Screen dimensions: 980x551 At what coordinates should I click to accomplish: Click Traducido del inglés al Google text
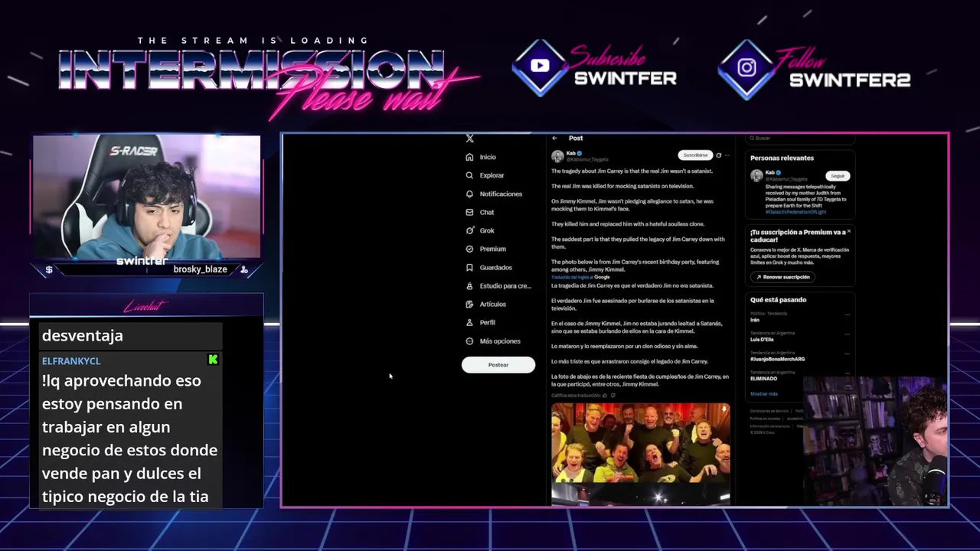580,277
